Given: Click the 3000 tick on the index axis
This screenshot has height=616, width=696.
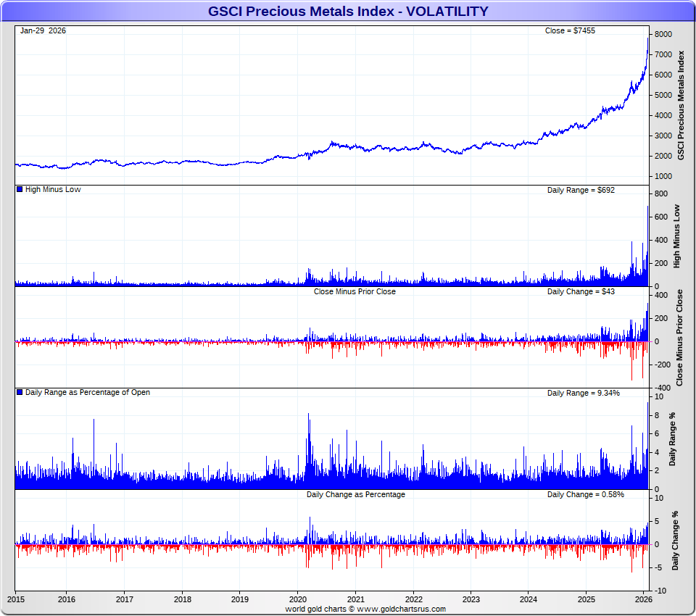Looking at the screenshot, I should (x=663, y=136).
